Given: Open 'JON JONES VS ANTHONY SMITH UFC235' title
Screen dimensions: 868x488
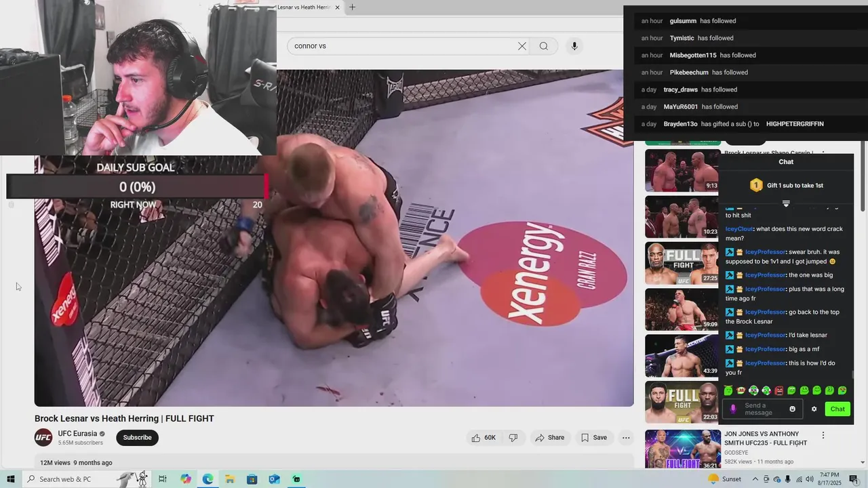Looking at the screenshot, I should pos(766,439).
